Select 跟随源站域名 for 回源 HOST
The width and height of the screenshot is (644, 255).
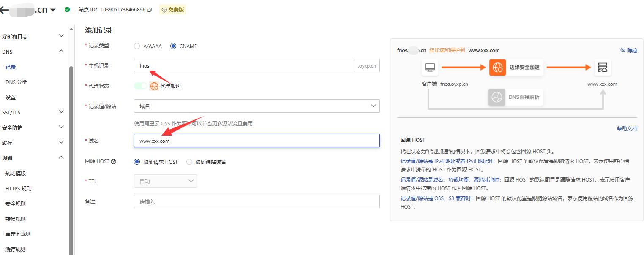pos(189,161)
